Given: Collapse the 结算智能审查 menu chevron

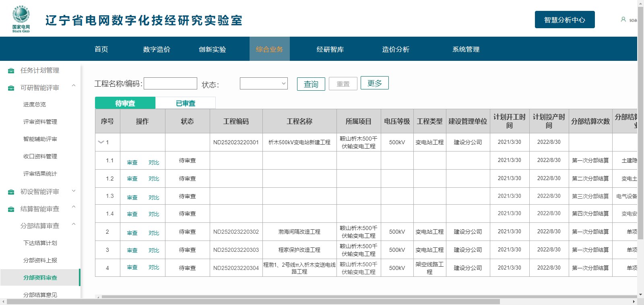Looking at the screenshot, I should pos(74,207).
